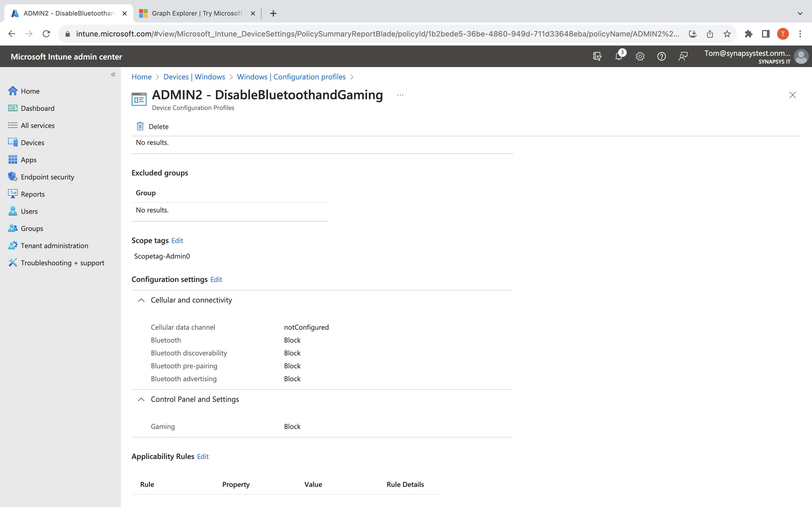Edit the Configuration settings

tap(216, 279)
